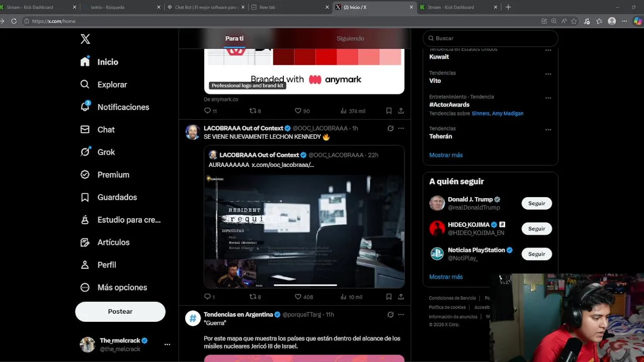644x362 pixels.
Task: Open Estudio para creadores item
Action: pyautogui.click(x=120, y=220)
